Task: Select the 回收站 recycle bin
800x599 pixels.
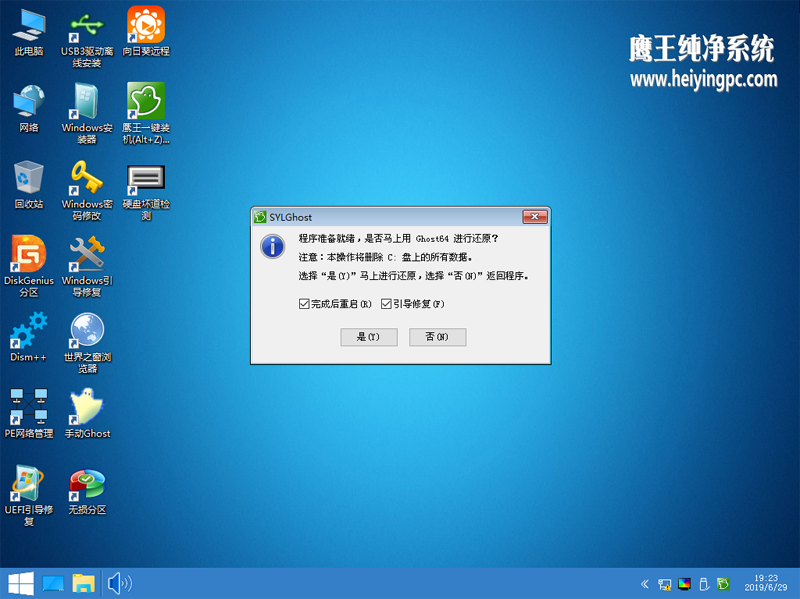Action: tap(29, 185)
